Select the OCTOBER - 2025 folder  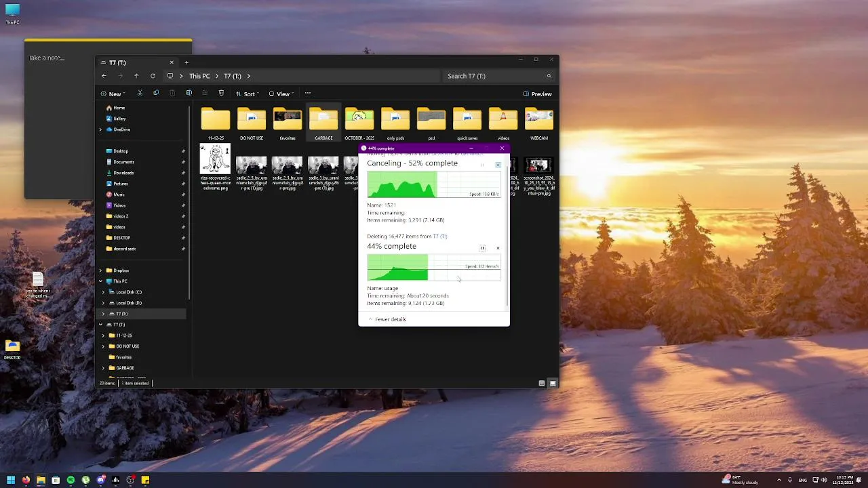pyautogui.click(x=359, y=123)
